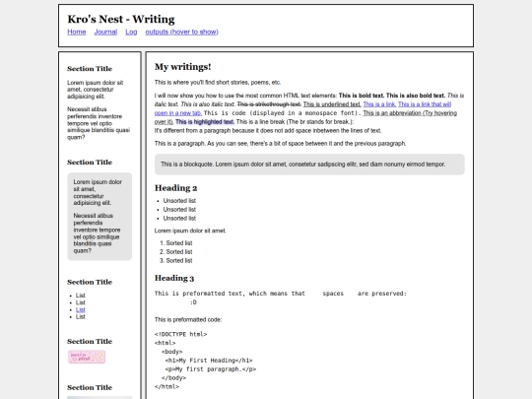Click the 'Lorem ipsum dolor sit amet.' line between lists
Viewport: 532px width, 399px height.
[190, 231]
